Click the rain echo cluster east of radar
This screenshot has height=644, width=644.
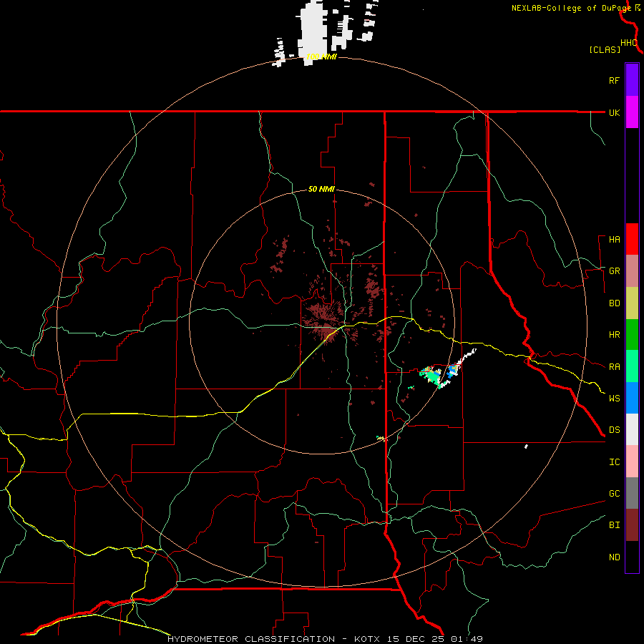tap(431, 376)
